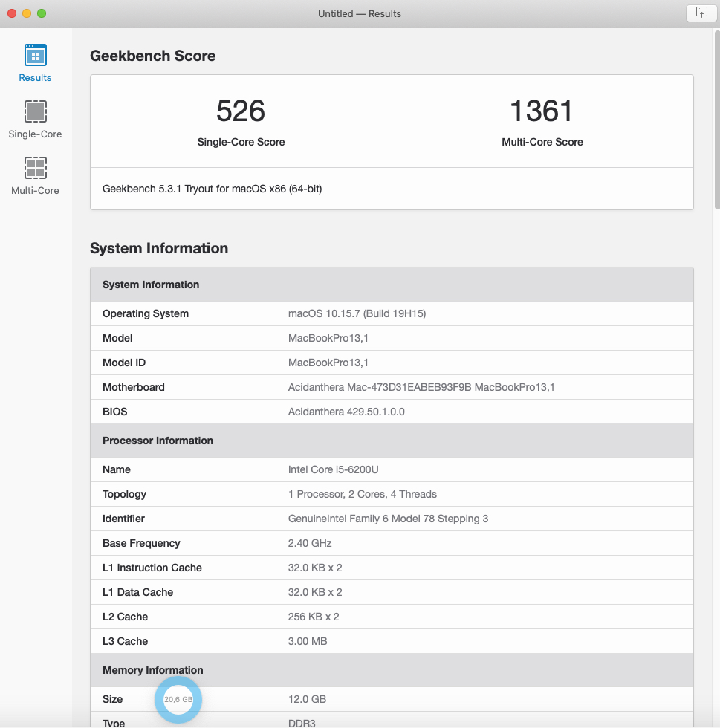Screen dimensions: 720x728
Task: Click the 1361 Multi-Core Score number
Action: [x=542, y=111]
